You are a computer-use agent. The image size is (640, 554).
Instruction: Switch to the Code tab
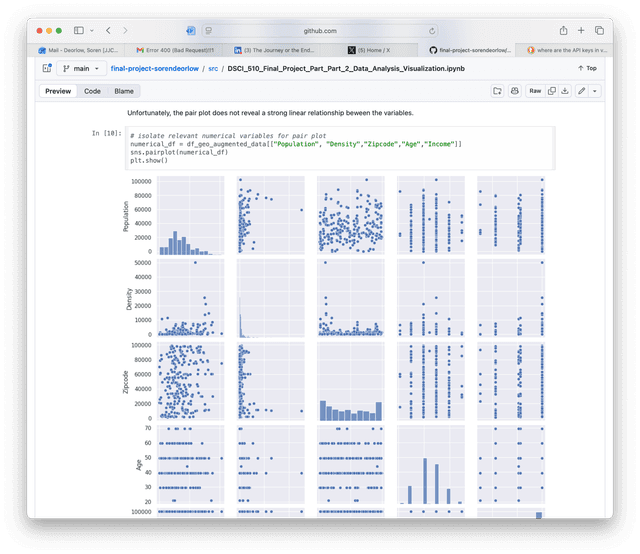coord(92,91)
